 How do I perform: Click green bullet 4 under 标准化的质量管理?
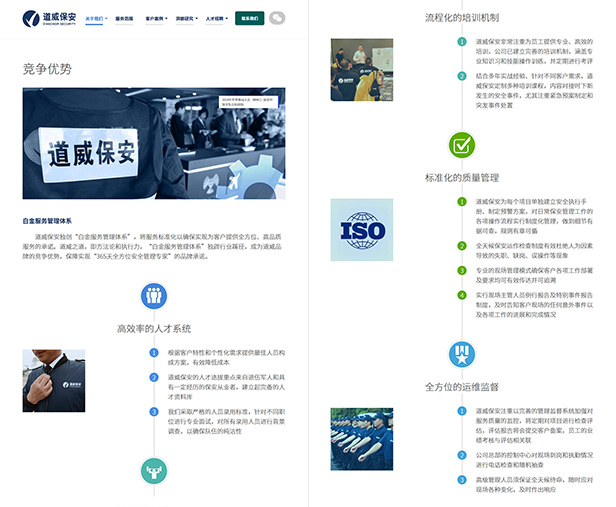462,295
